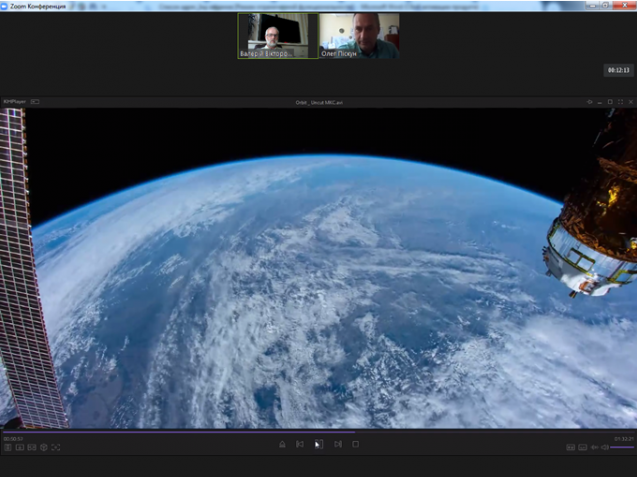Skip to next track
The image size is (637, 477).
click(x=338, y=444)
